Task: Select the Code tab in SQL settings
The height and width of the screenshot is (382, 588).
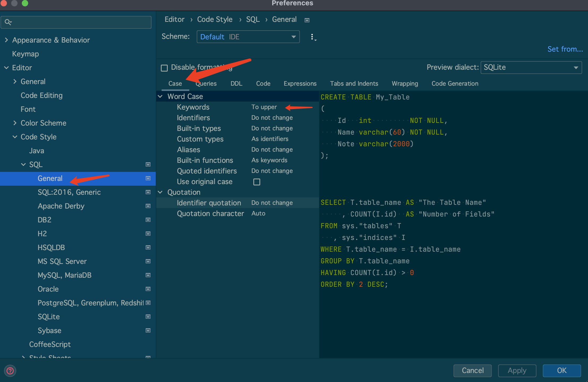Action: point(263,84)
